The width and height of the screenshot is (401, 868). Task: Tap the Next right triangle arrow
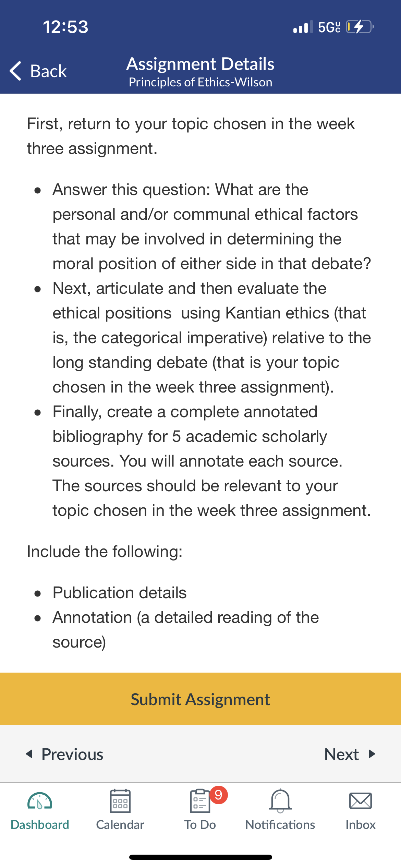click(x=372, y=754)
